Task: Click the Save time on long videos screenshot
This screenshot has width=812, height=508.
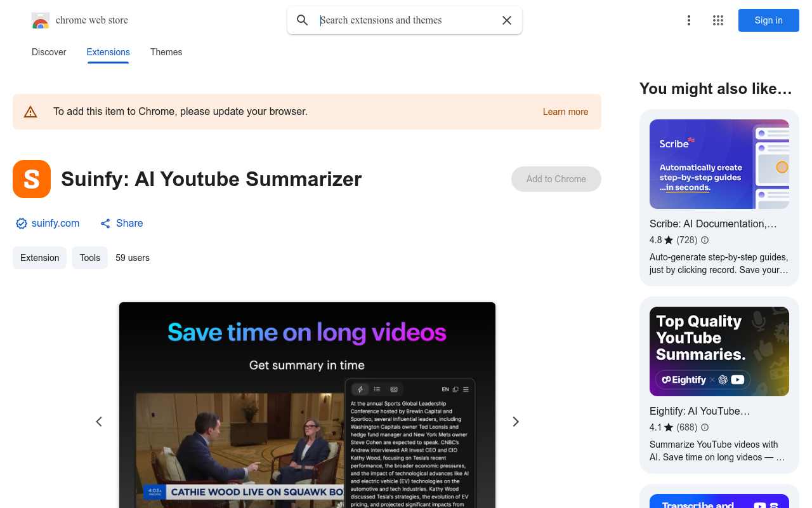Action: click(307, 405)
